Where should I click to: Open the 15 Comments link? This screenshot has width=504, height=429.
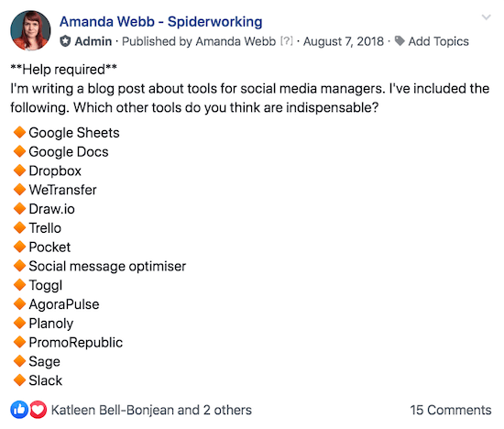pos(451,410)
